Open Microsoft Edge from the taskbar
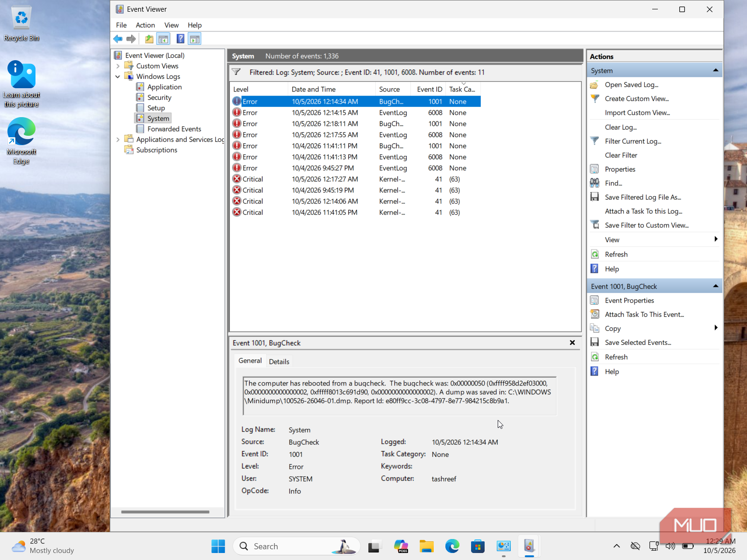Viewport: 747px width, 560px height. click(x=452, y=546)
